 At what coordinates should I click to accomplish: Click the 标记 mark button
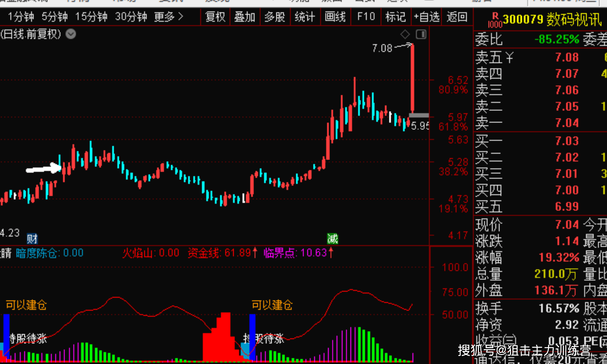coord(395,17)
